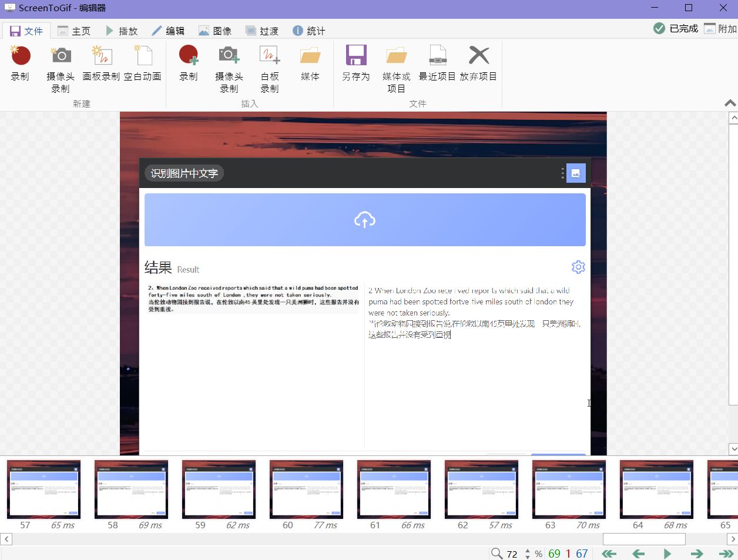Jump to the last frame
The height and width of the screenshot is (560, 738).
[726, 554]
